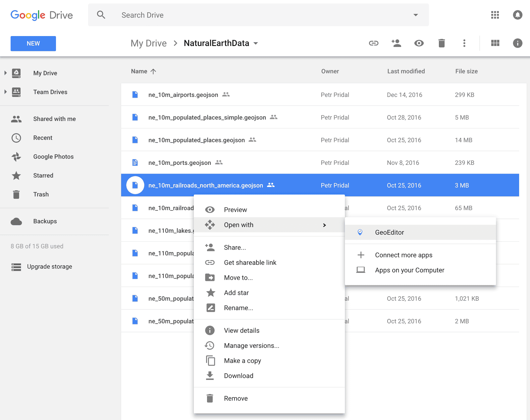Open notifications bell icon
Screen dimensions: 530x420
(x=517, y=15)
